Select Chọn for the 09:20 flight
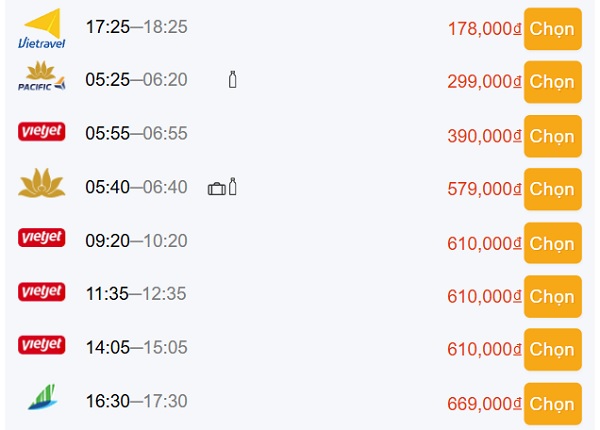The image size is (600, 430). (553, 243)
